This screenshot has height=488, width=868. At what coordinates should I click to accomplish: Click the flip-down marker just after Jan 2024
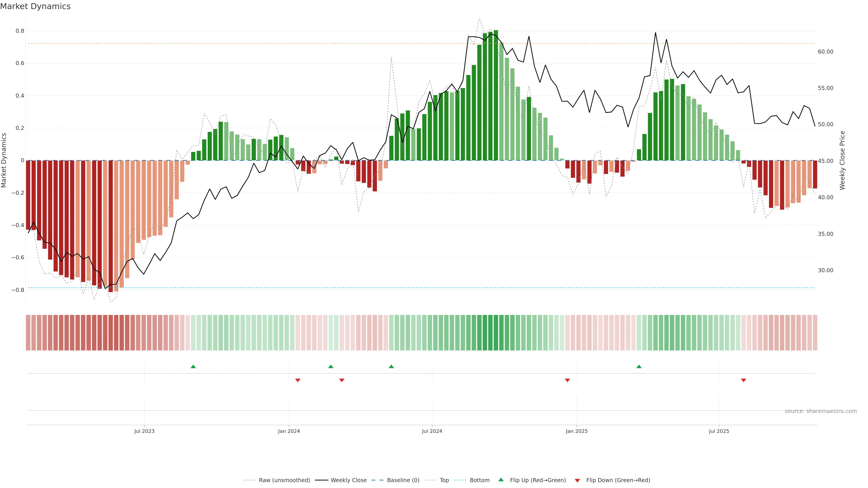(297, 380)
